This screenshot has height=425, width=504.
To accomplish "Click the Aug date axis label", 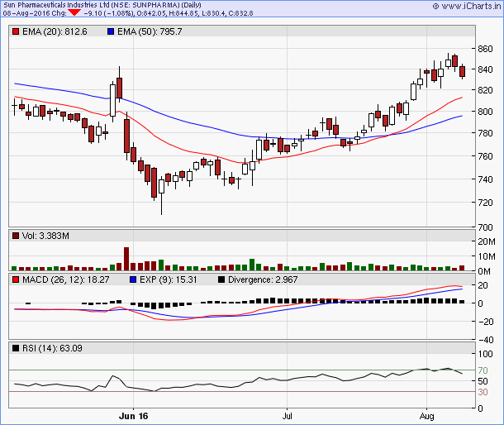I will (x=427, y=416).
